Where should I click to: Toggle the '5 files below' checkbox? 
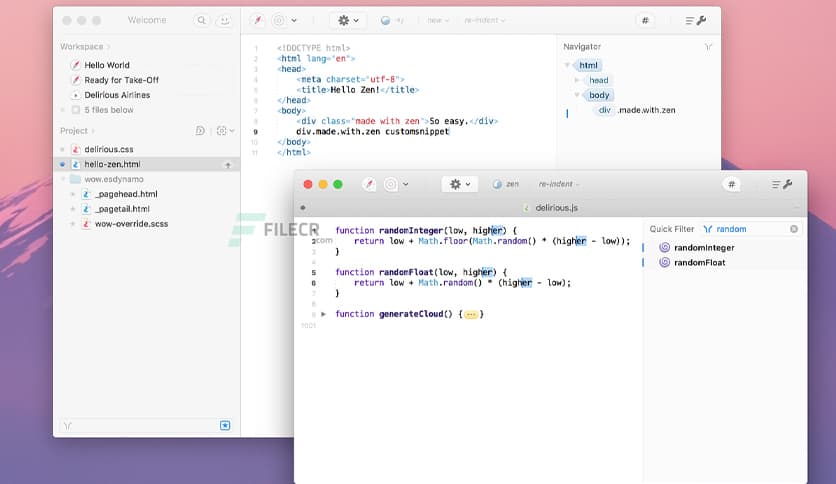[75, 110]
